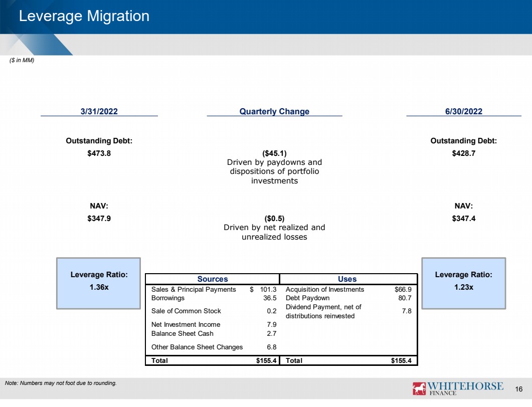This screenshot has width=532, height=407.
Task: Click 'Outstanding Debt:' label under 3/31/2022
Action: coord(99,141)
